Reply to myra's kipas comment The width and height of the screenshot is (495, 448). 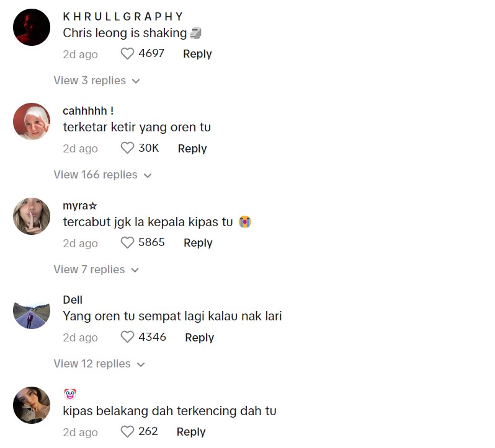pos(198,243)
